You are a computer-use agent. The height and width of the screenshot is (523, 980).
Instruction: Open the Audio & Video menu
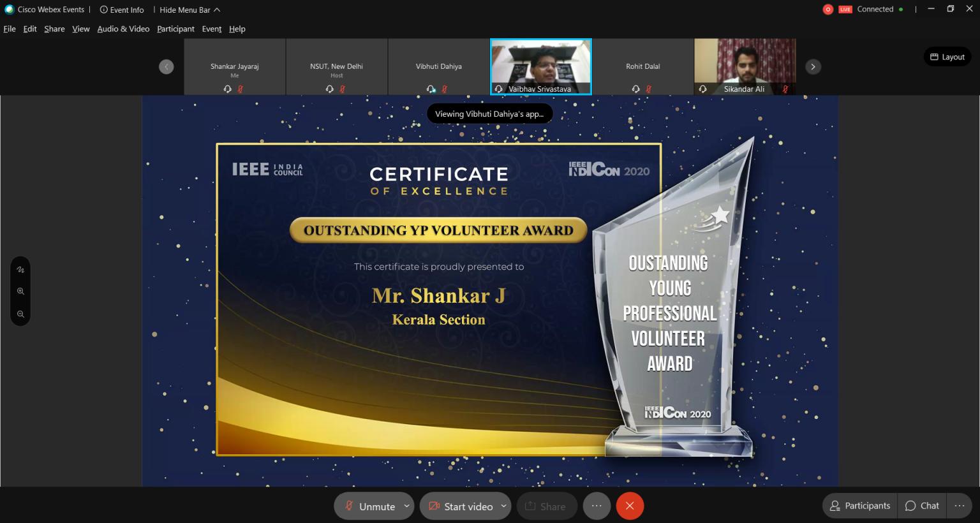coord(122,29)
